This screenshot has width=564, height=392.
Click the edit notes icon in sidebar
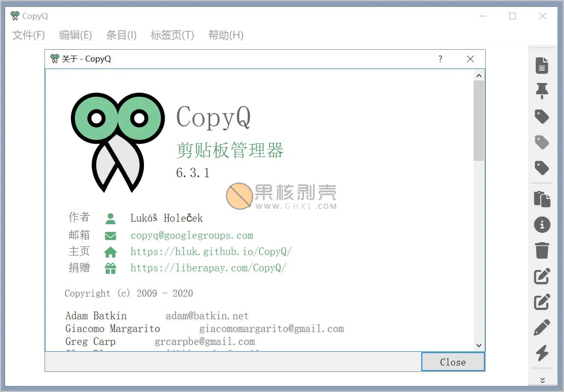tap(542, 276)
